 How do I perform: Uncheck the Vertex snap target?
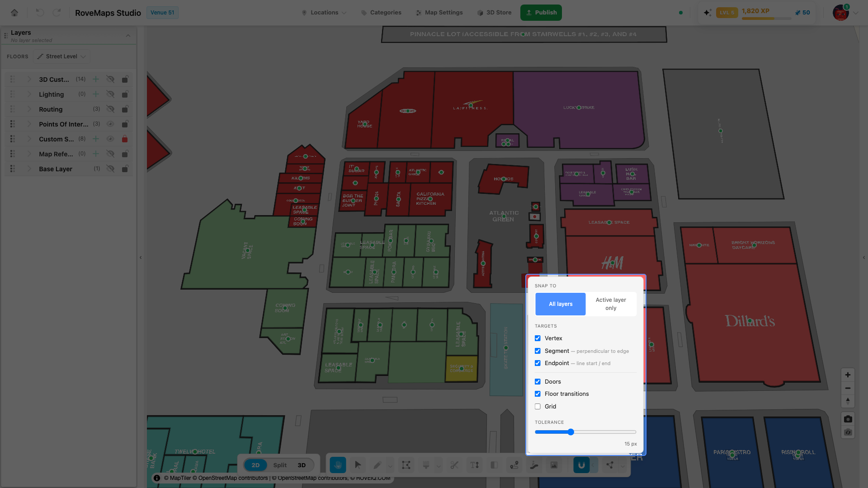pos(538,338)
